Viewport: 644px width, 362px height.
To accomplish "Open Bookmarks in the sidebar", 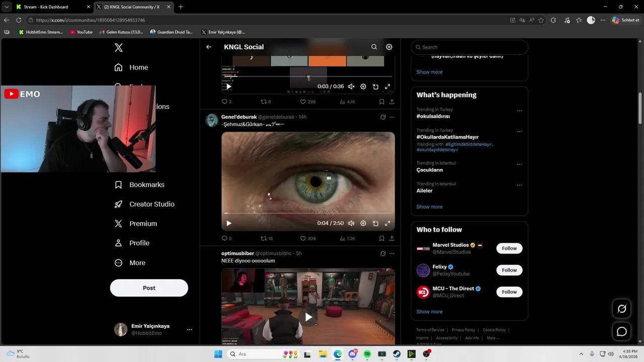I will click(x=139, y=185).
